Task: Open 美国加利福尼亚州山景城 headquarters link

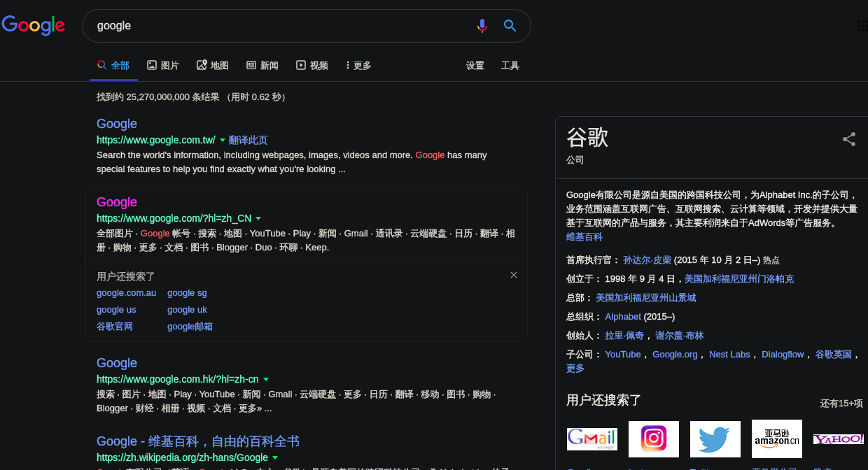Action: pos(646,298)
